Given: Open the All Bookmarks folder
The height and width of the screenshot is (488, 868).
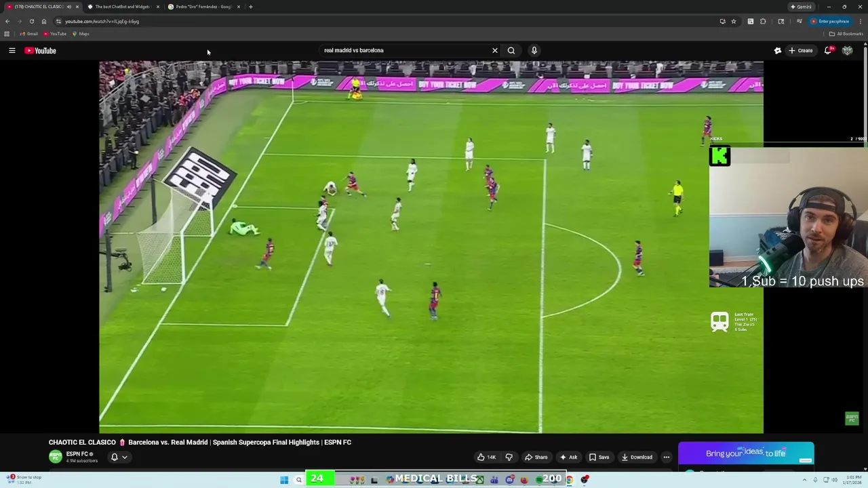Looking at the screenshot, I should click(x=846, y=34).
